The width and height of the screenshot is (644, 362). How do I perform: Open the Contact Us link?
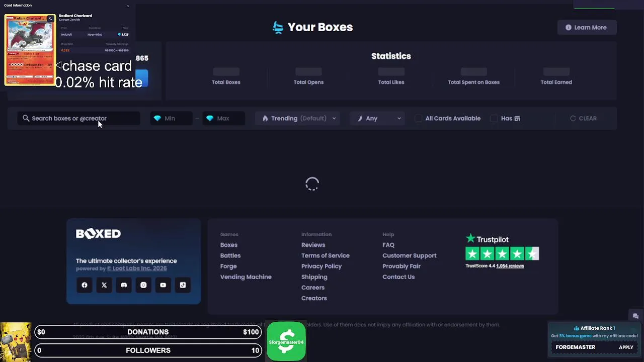tap(398, 277)
